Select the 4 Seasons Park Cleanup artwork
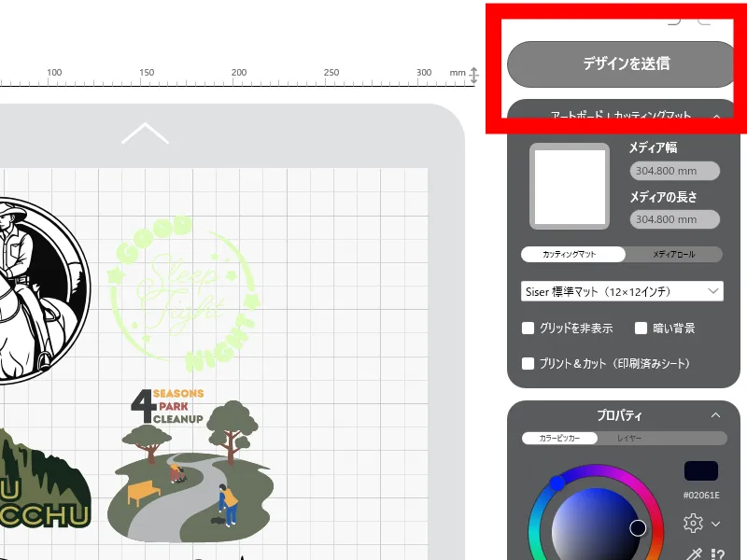The image size is (747, 560). [190, 464]
